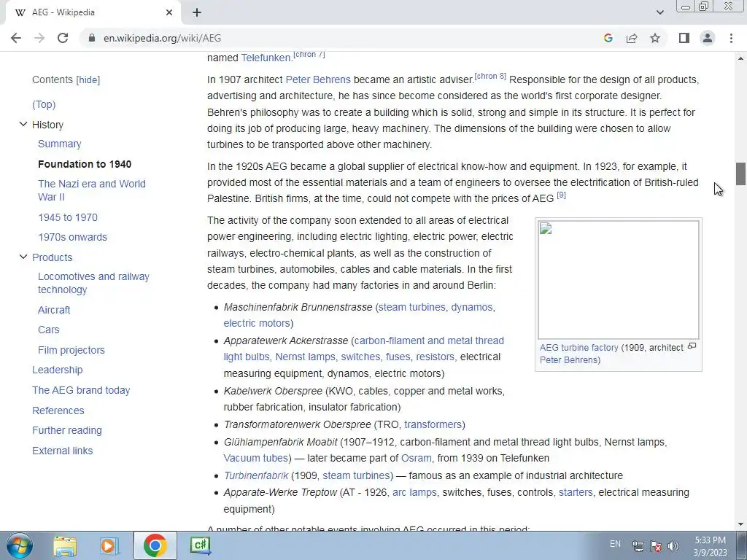Open footnote reference 9
The height and width of the screenshot is (560, 747).
click(561, 195)
